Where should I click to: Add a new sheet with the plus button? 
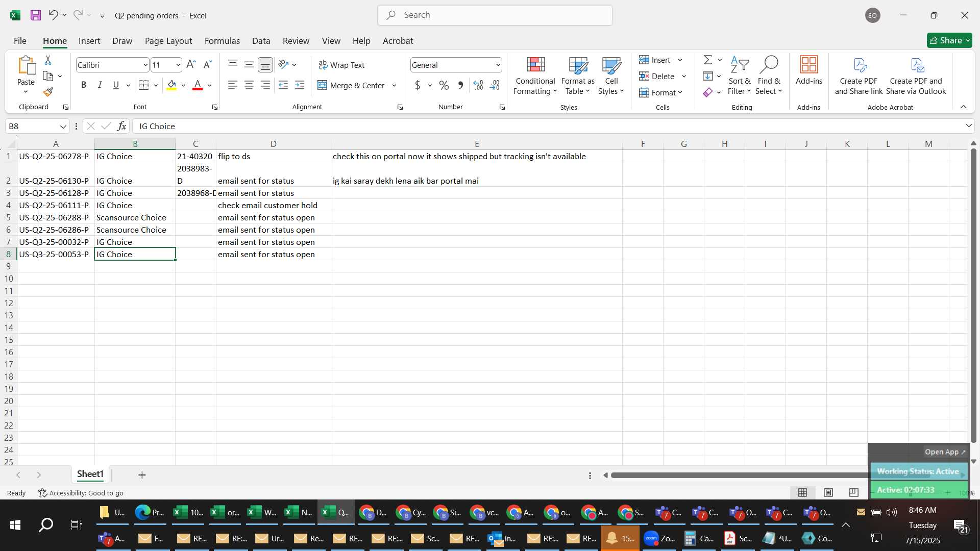[x=142, y=475]
